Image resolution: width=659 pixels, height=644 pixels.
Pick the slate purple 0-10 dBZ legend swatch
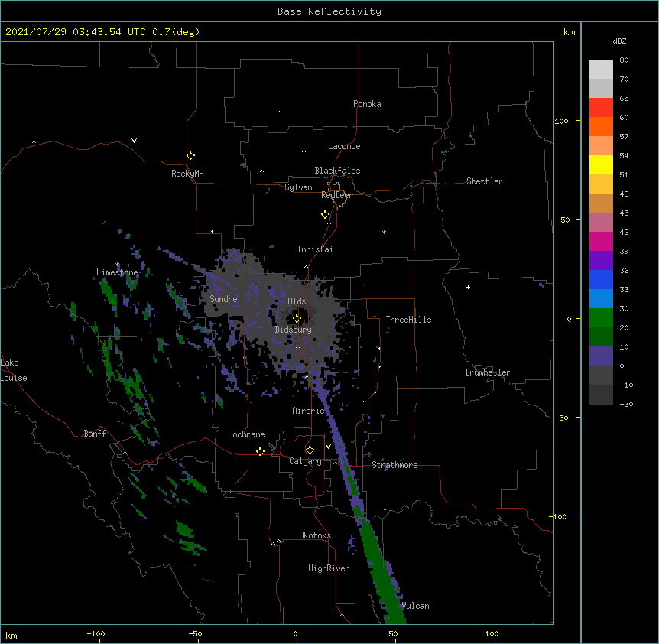(x=601, y=356)
